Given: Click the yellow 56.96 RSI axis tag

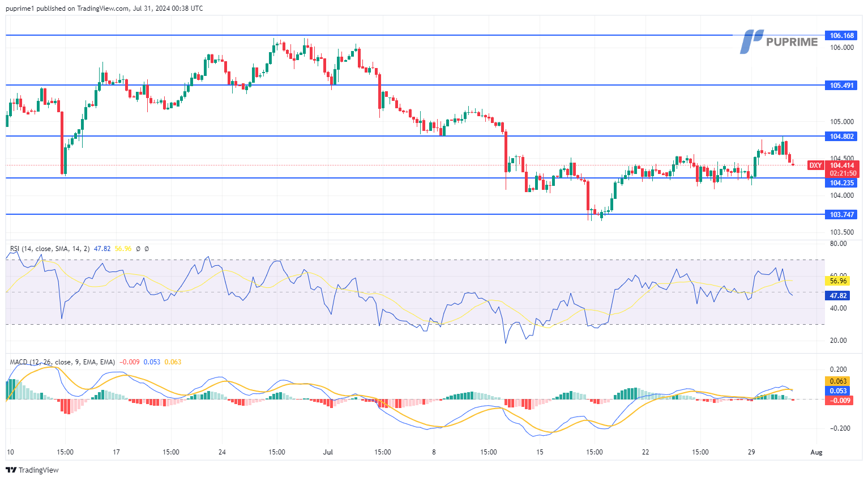Looking at the screenshot, I should [x=838, y=281].
